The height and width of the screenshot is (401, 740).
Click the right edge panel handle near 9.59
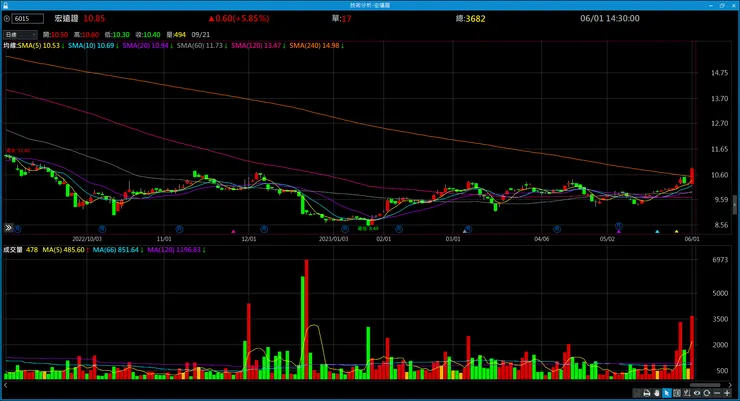[735, 205]
